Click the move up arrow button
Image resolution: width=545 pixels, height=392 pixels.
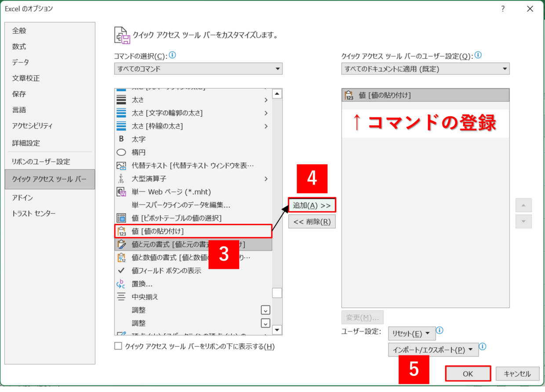tap(523, 205)
